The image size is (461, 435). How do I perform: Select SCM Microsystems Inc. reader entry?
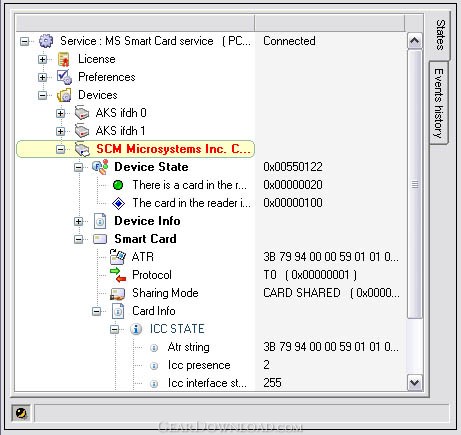135,149
